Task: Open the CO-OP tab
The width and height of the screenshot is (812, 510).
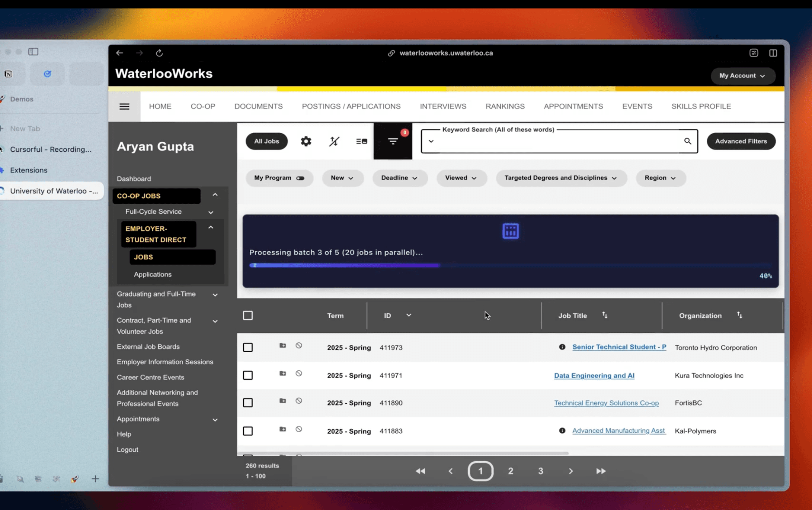Action: pyautogui.click(x=203, y=107)
